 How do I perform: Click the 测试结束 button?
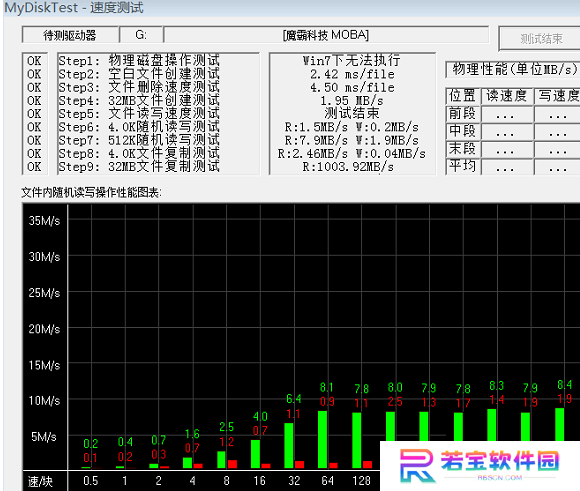pyautogui.click(x=540, y=38)
